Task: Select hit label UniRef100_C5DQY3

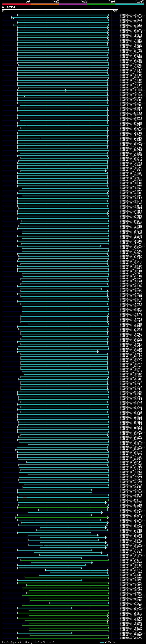Action: (x=131, y=299)
